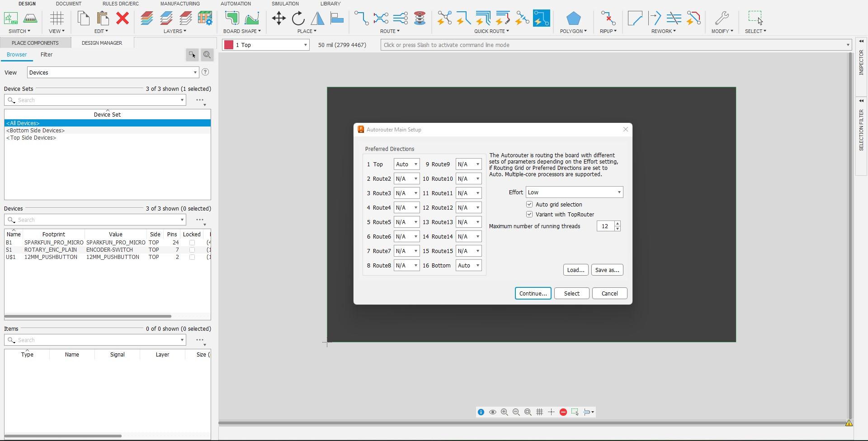Open the 9 Route9 direction dropdown
The width and height of the screenshot is (868, 441).
point(468,164)
